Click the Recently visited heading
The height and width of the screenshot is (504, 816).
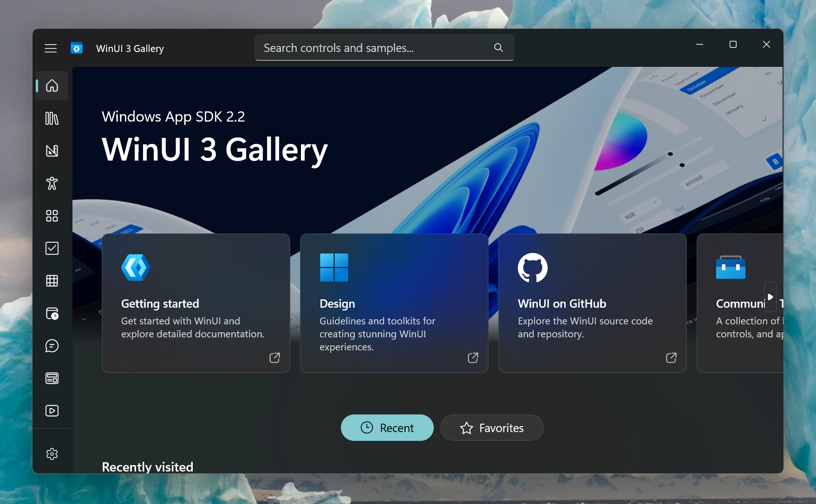pos(148,467)
